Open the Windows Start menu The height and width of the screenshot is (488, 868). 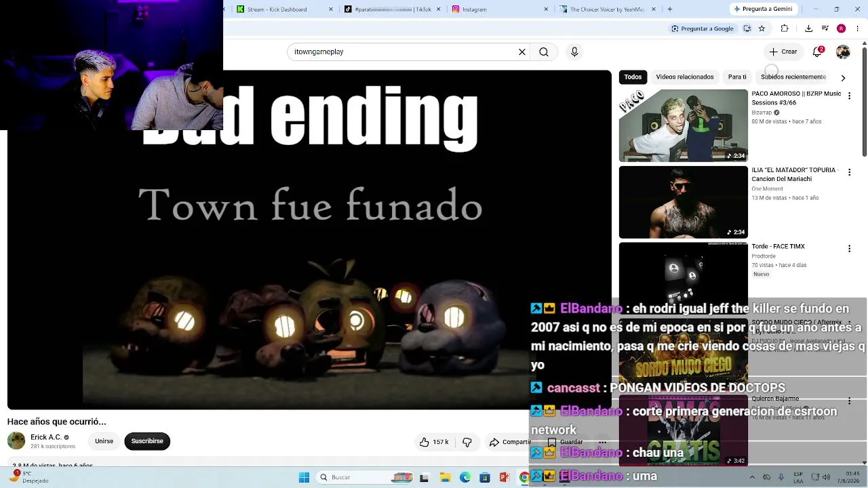(304, 477)
